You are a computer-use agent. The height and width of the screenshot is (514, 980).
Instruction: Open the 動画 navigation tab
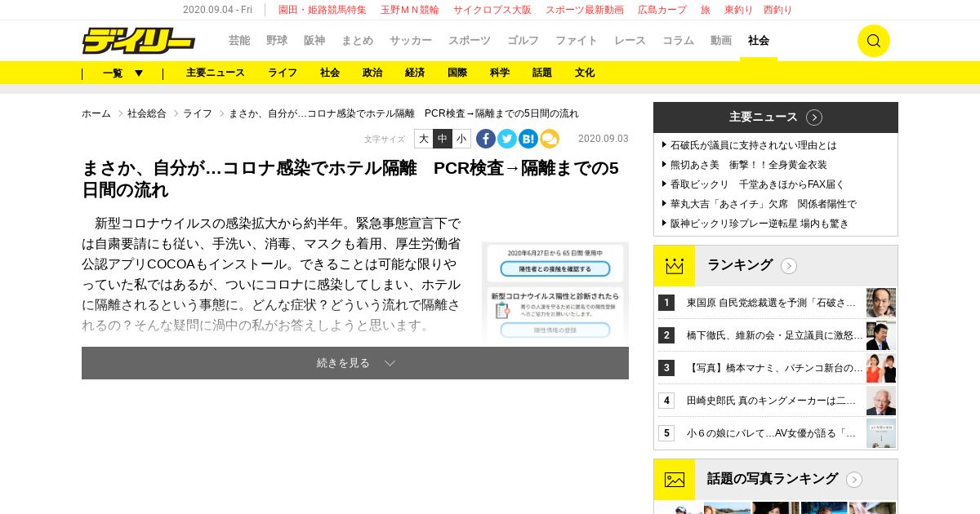coord(721,41)
